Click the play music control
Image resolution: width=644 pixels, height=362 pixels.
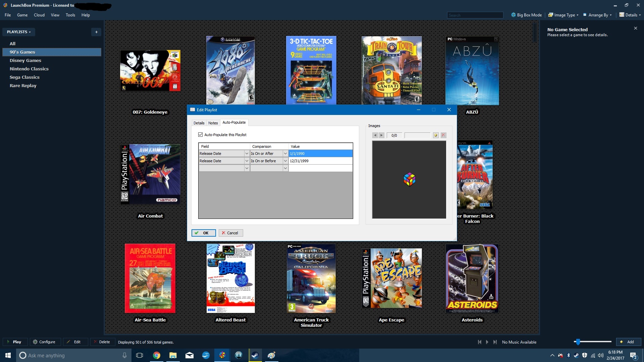[487, 342]
